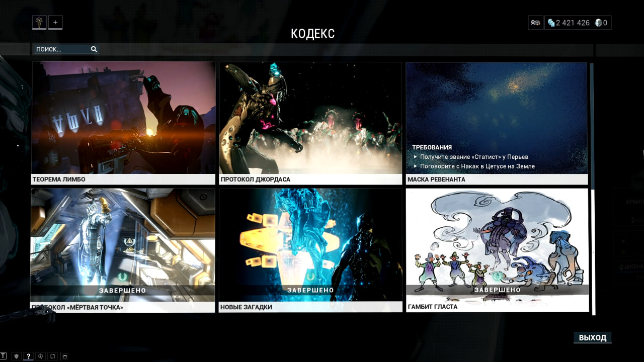
Task: Click the МАСКА РЕВЕНАНТА title label
Action: pos(436,179)
